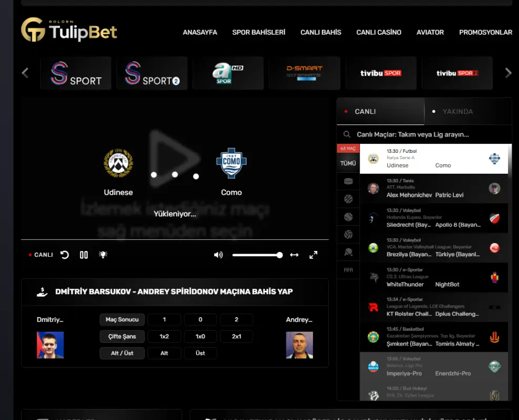Viewport: 519px width, 420px height.
Task: Filter matches by the hockey puck icon
Action: (x=348, y=181)
